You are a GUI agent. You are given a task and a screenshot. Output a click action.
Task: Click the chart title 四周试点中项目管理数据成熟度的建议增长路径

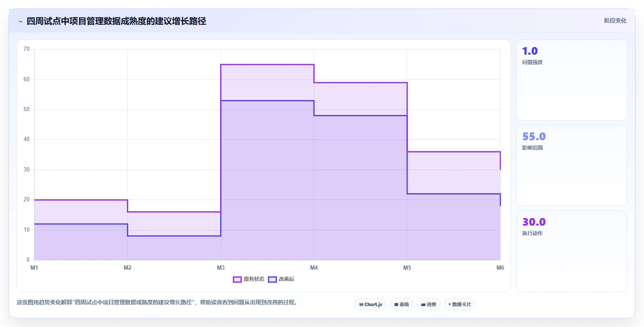coord(116,21)
